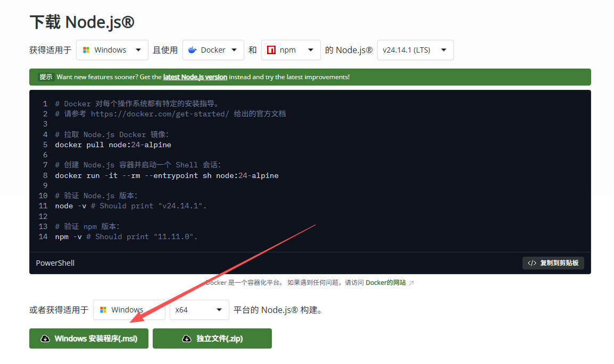The height and width of the screenshot is (364, 614).
Task: Open the npm package manager dropdown arrow
Action: coord(310,50)
